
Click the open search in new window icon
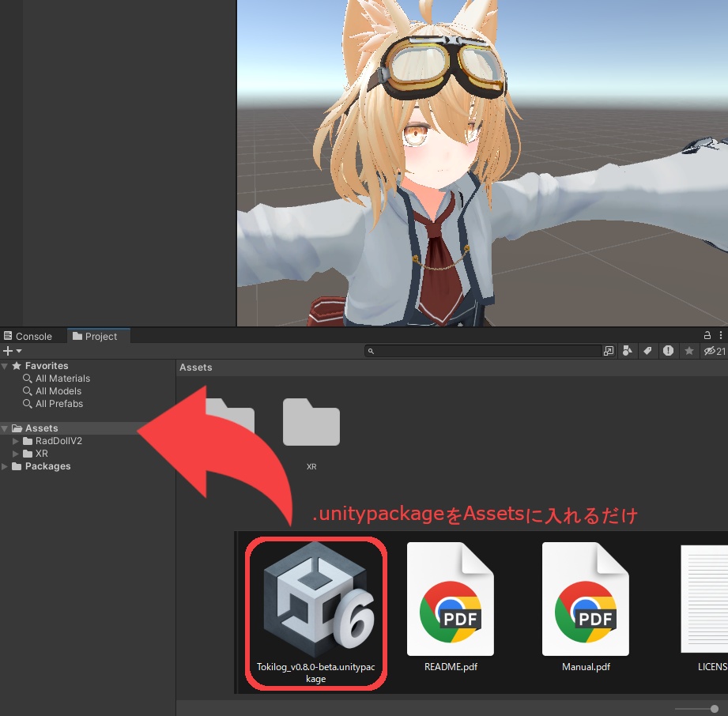609,351
